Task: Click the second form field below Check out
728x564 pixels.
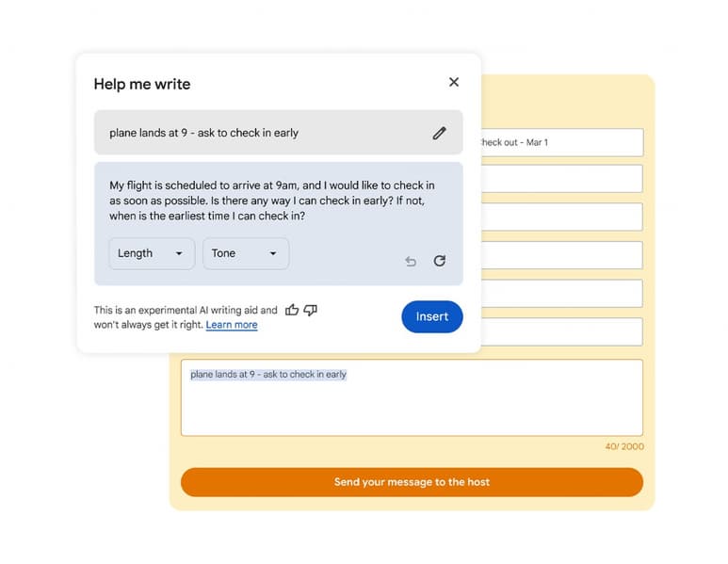Action: click(561, 217)
